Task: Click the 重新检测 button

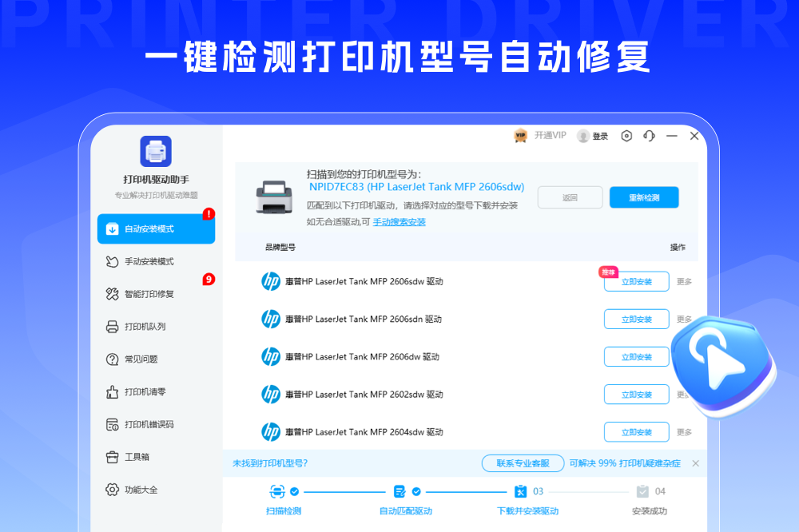Action: coord(644,198)
